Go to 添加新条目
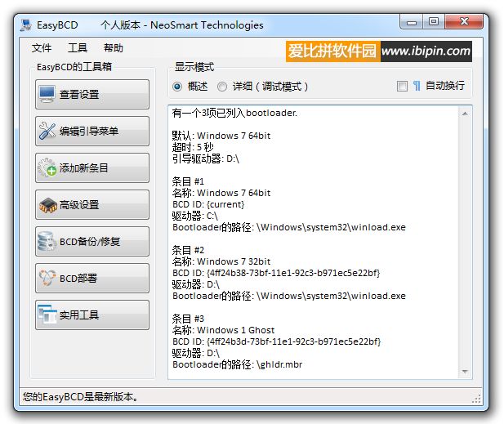The image size is (504, 424). (92, 167)
